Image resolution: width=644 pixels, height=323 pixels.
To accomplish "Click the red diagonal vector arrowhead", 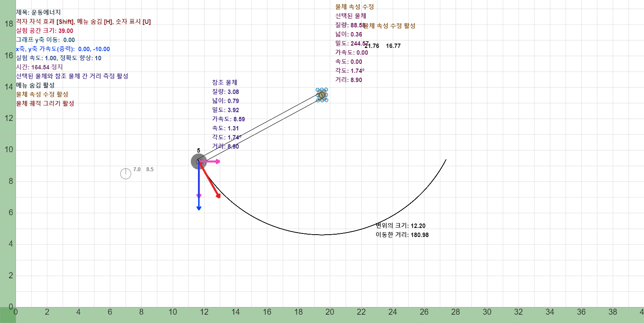I will pos(218,196).
